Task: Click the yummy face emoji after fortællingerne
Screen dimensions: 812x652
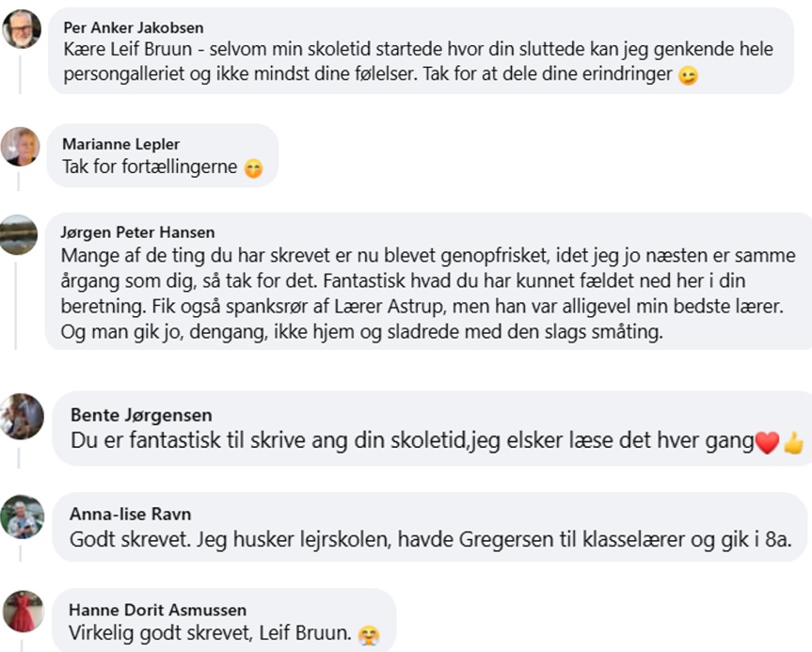Action: [253, 168]
